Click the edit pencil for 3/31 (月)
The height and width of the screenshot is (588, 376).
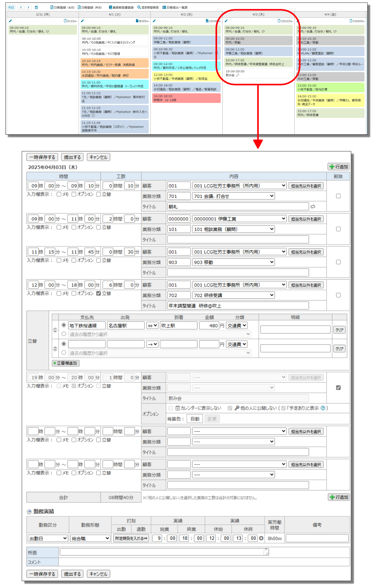(x=10, y=21)
